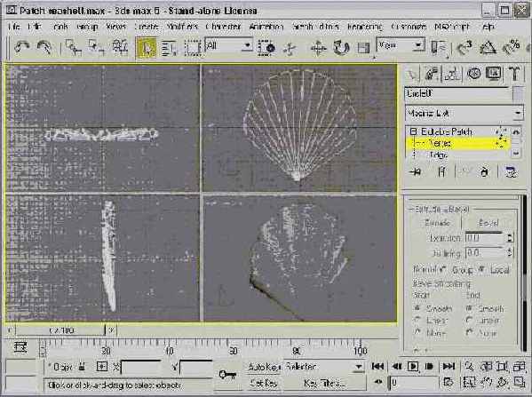Open the Modifier List dropdown

(464, 113)
